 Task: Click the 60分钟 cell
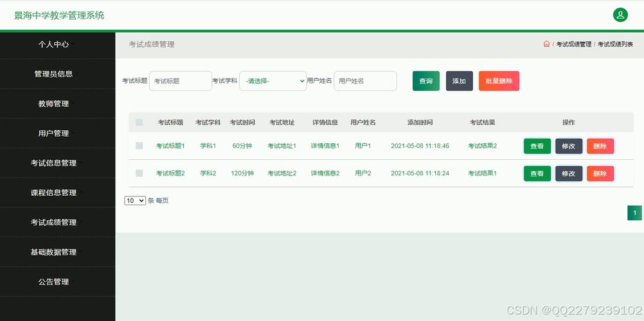242,146
